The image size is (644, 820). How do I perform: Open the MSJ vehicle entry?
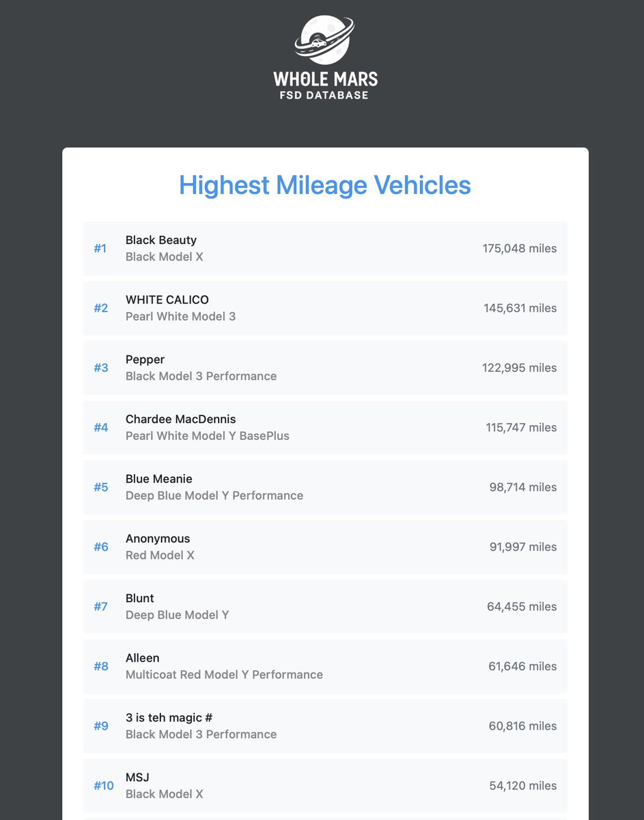(x=325, y=786)
